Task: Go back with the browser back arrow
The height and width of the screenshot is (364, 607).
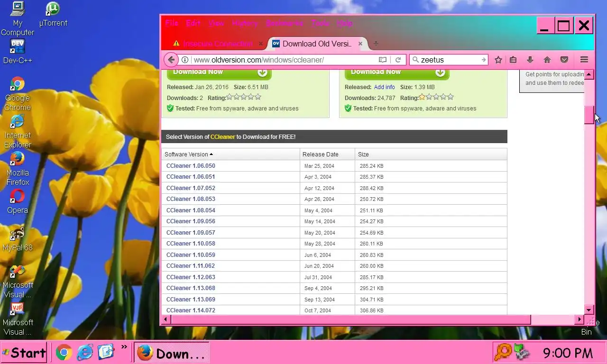Action: pyautogui.click(x=171, y=60)
